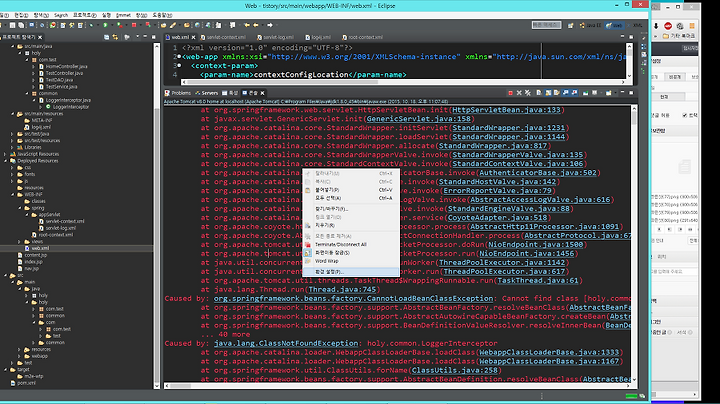Select Terminate/Disconnect All in context menu

click(351, 244)
